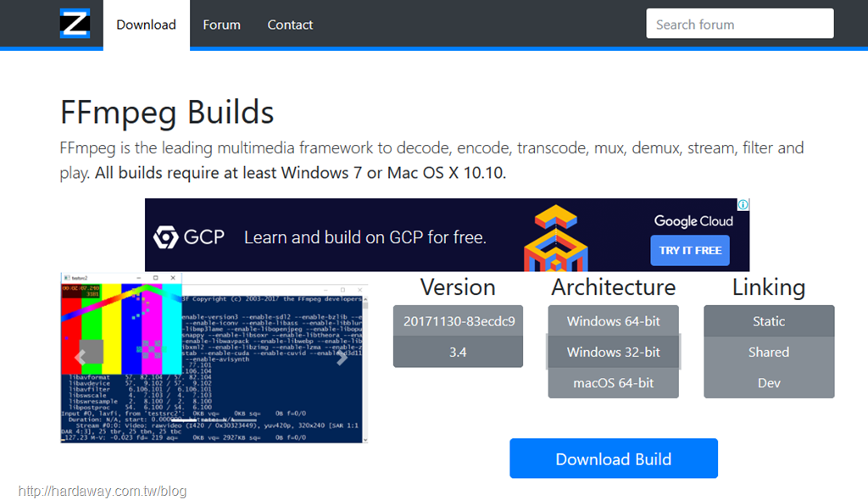Choose Windows 32-bit architecture
This screenshot has width=868, height=500.
click(614, 353)
